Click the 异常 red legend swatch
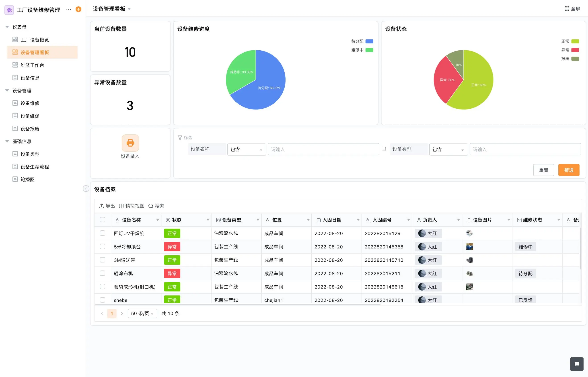The height and width of the screenshot is (377, 588). tap(575, 50)
